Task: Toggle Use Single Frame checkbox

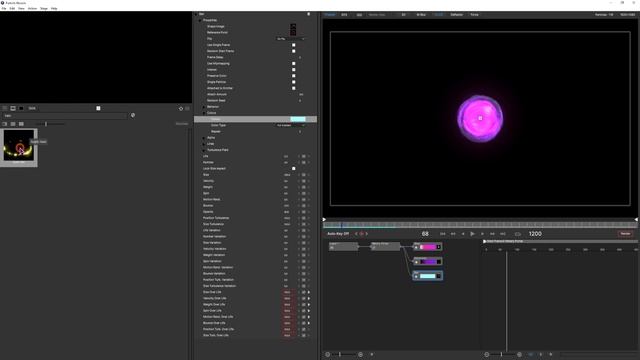Action: pos(293,45)
